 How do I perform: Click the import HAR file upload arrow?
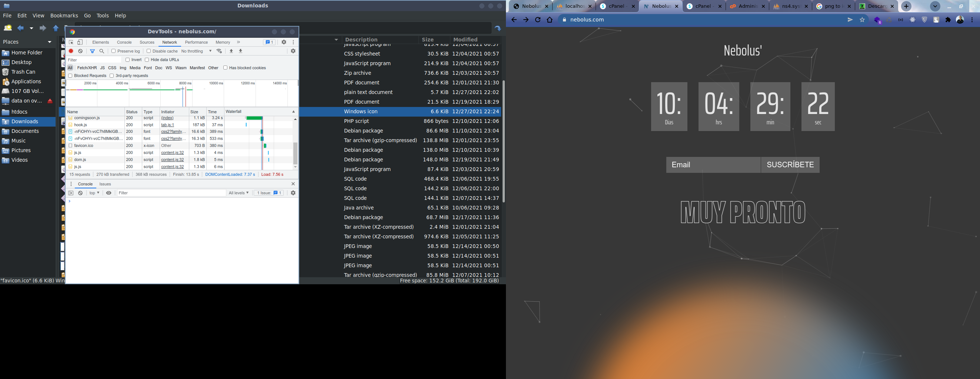pyautogui.click(x=231, y=51)
